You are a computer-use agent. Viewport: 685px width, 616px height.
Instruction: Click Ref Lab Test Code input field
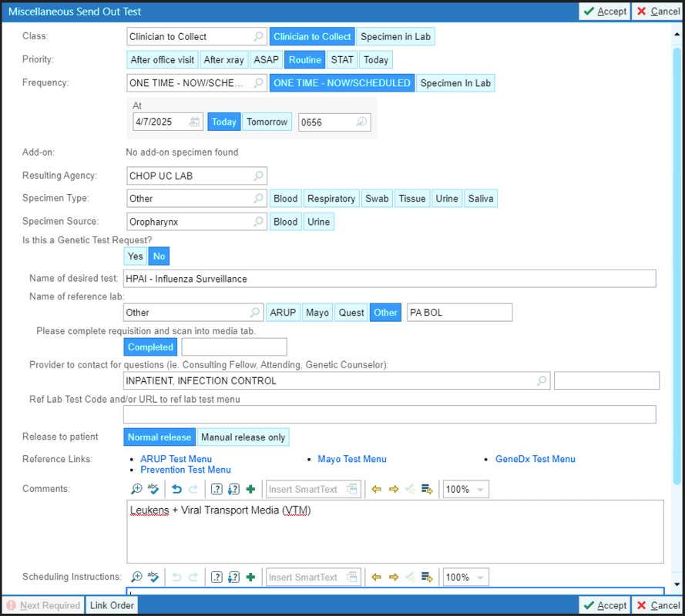(x=390, y=414)
